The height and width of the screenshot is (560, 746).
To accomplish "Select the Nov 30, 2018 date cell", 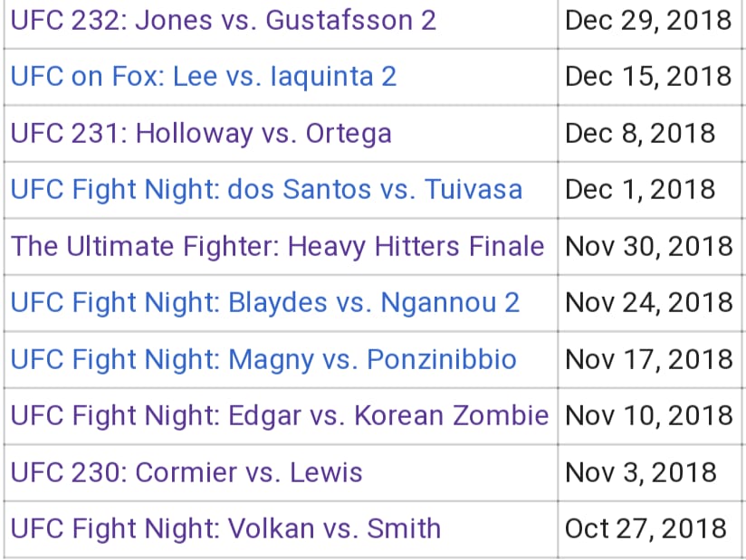I will tap(649, 246).
